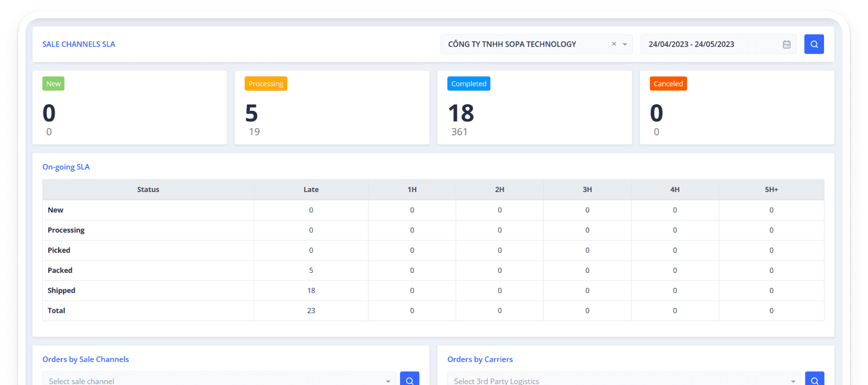Expand the company dropdown arrow

[625, 44]
